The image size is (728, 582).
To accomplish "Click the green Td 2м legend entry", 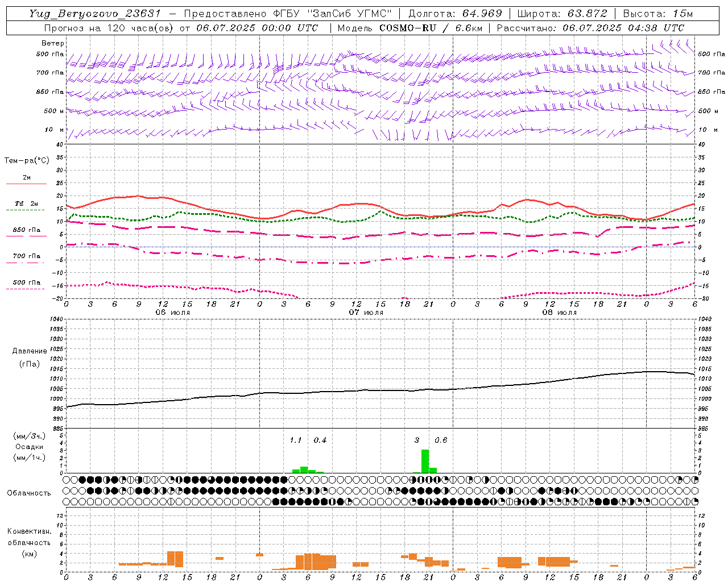I will (x=26, y=206).
